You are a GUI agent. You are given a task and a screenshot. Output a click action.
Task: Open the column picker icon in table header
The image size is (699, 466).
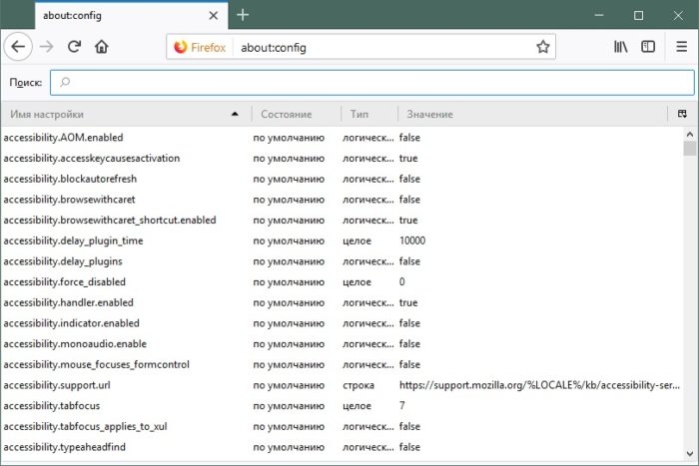coord(682,114)
